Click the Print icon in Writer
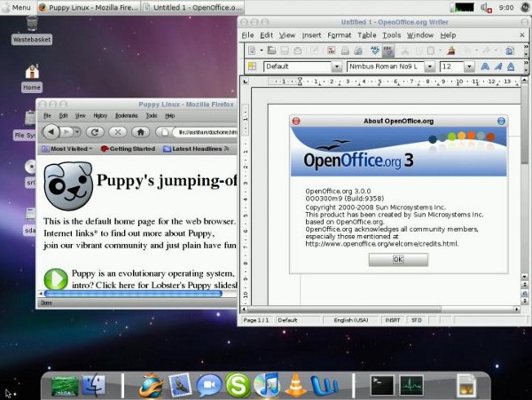The width and height of the screenshot is (532, 400). [x=345, y=51]
